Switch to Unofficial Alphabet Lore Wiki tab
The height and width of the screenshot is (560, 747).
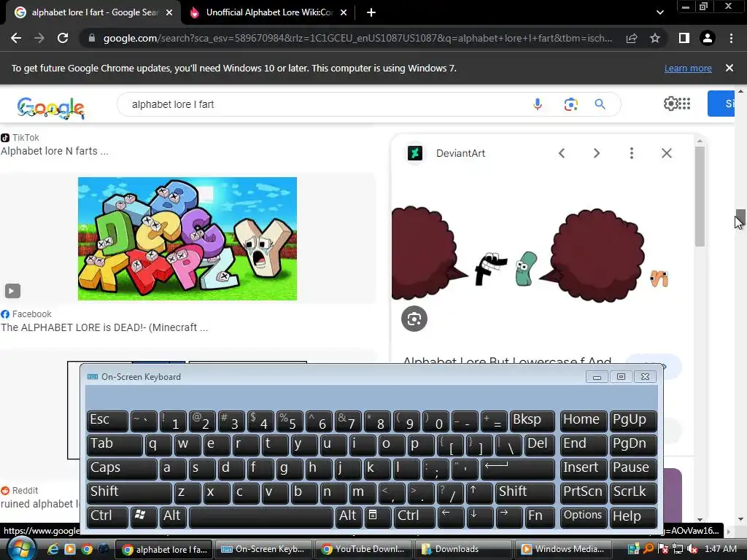tap(268, 12)
